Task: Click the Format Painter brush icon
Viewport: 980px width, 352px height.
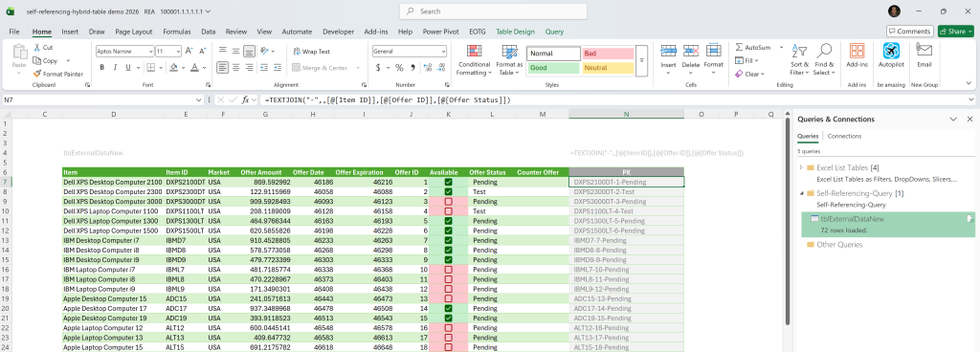Action: pos(37,74)
